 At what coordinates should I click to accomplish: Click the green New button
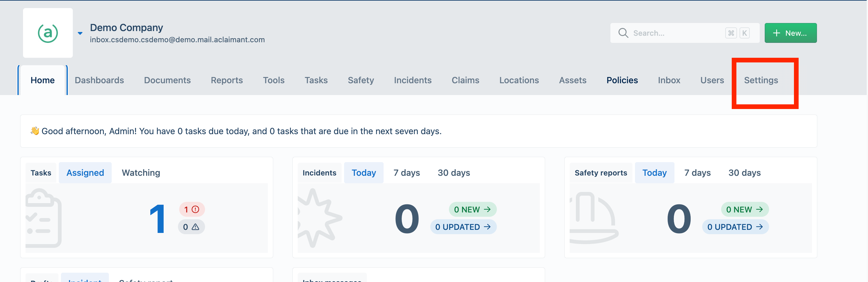(x=790, y=33)
